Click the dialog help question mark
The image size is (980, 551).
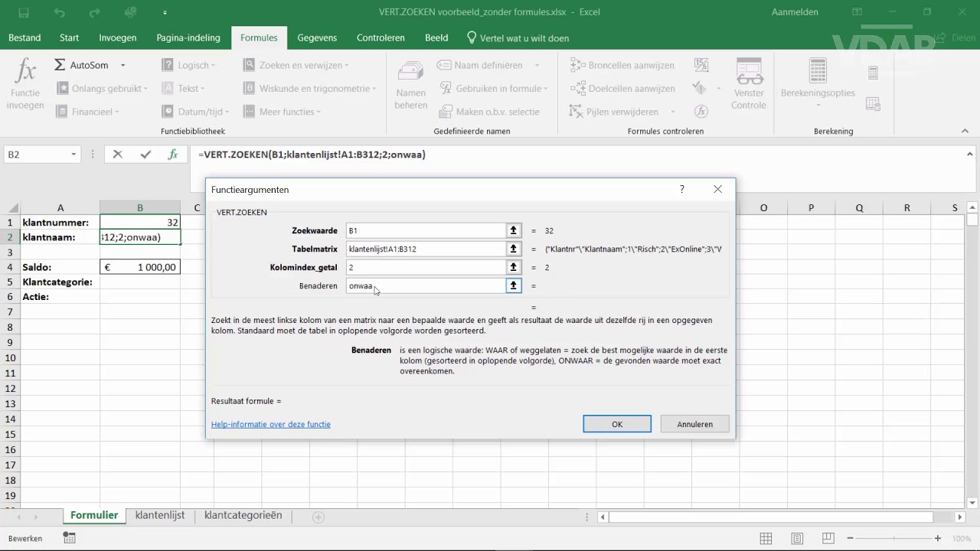coord(682,189)
